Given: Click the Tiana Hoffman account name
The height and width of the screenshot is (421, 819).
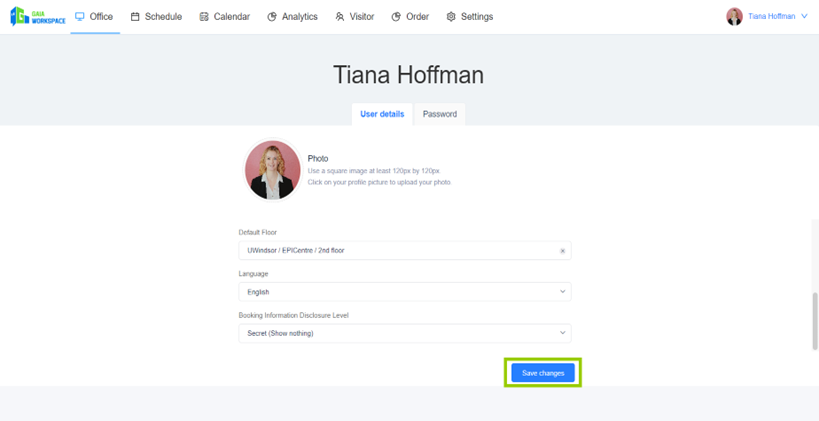Looking at the screenshot, I should tap(771, 17).
